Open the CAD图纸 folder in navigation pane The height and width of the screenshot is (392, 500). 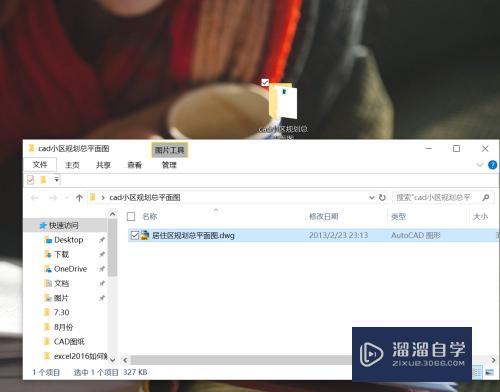pos(69,342)
